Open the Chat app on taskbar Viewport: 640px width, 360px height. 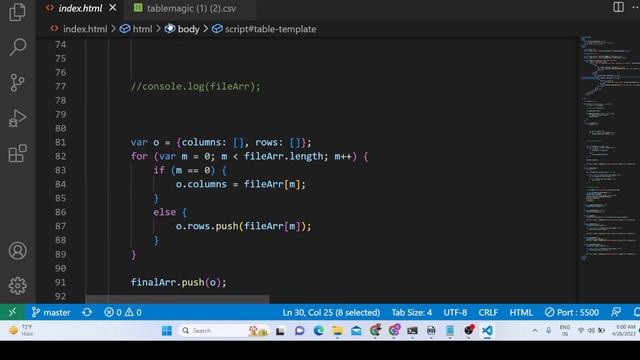pos(300,330)
